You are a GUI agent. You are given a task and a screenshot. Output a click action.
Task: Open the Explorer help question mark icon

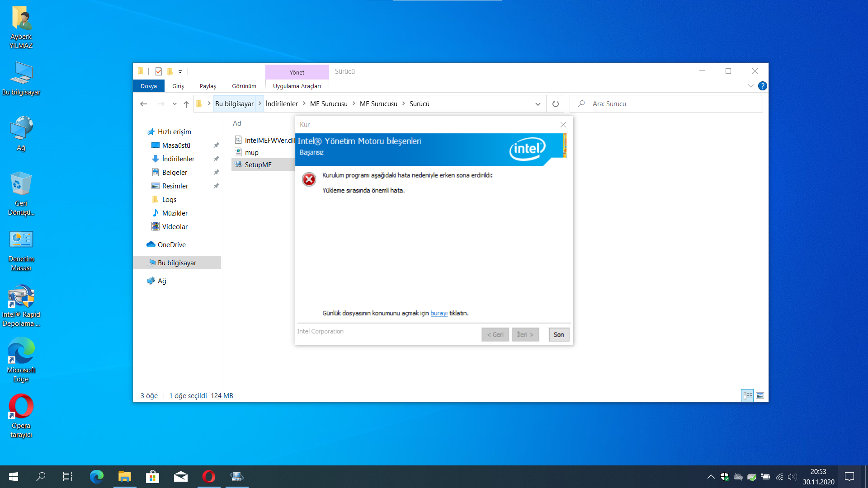click(762, 86)
